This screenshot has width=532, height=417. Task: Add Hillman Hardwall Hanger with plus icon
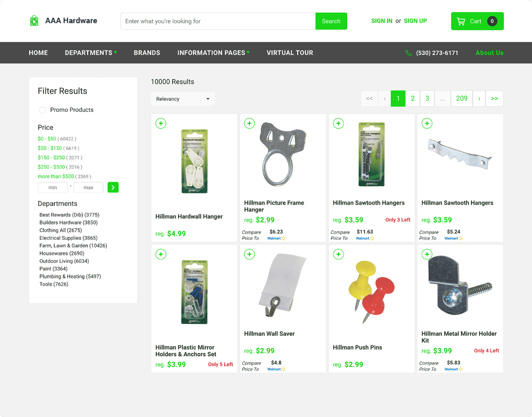(161, 123)
